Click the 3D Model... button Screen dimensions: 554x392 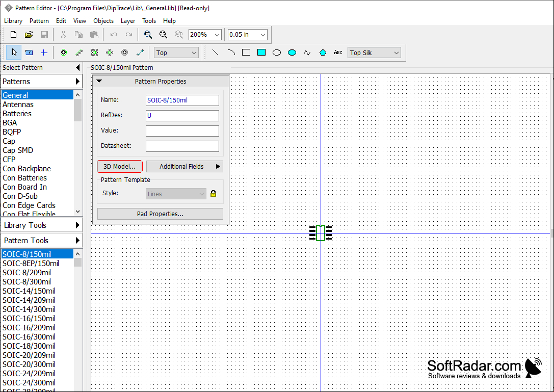coord(119,167)
